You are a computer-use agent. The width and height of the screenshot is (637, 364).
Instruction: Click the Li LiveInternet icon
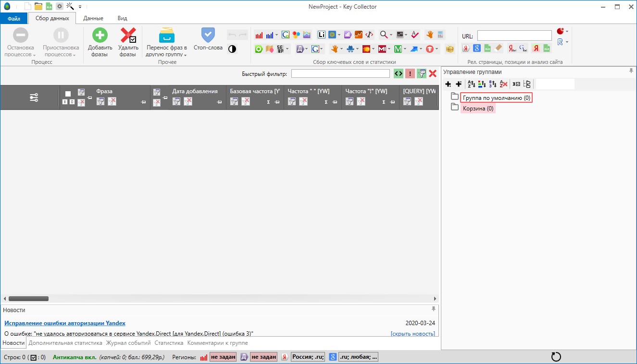pos(322,35)
